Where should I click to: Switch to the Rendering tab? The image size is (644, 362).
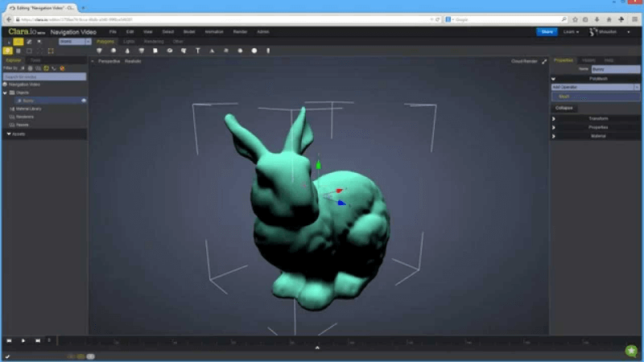tap(154, 42)
